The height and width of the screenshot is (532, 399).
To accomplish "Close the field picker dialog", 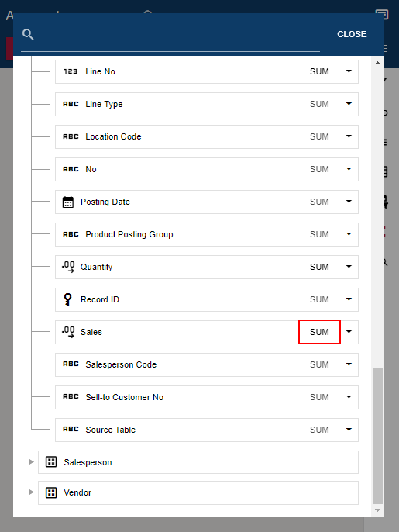I will click(352, 34).
